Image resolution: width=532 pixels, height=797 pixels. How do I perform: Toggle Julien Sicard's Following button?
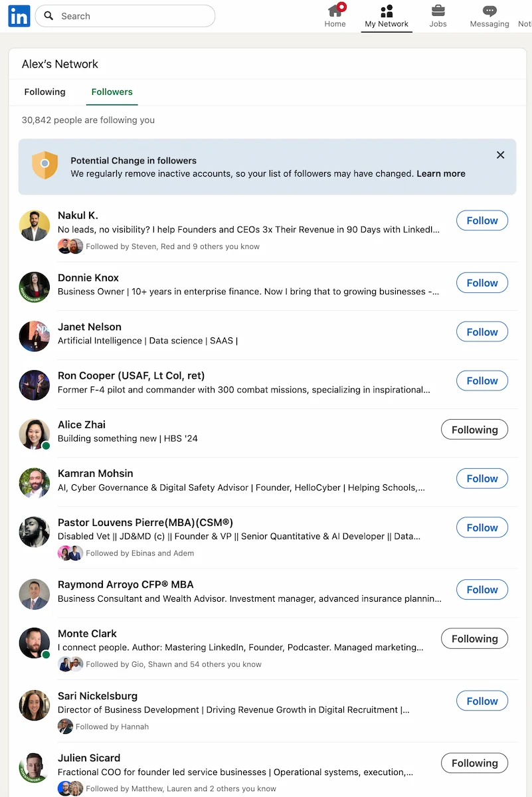click(474, 762)
